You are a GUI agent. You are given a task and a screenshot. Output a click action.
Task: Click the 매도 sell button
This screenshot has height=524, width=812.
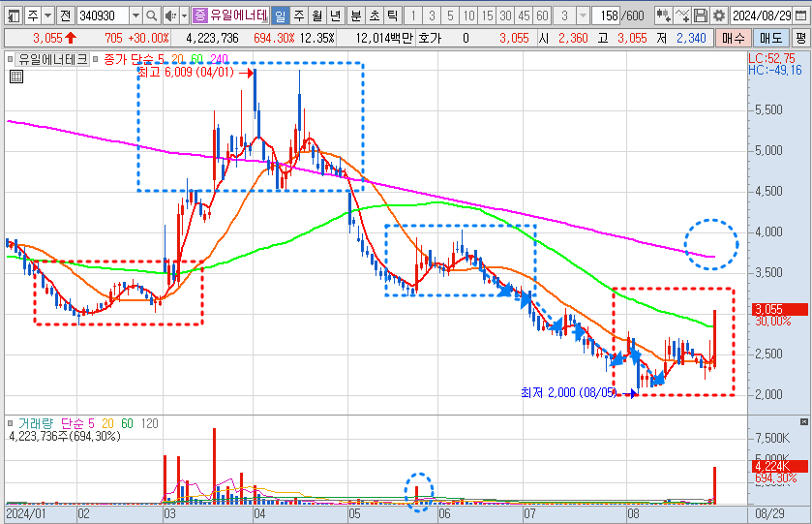click(x=770, y=39)
